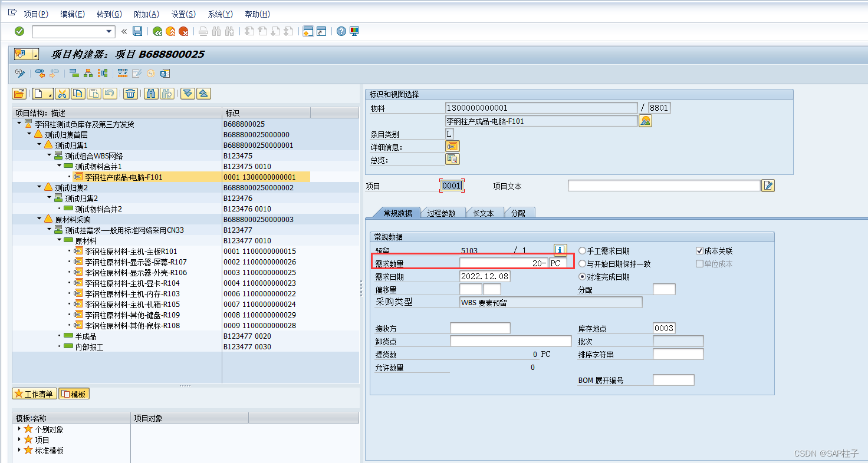Click the orange Exit icon
868x463 pixels.
(x=170, y=31)
